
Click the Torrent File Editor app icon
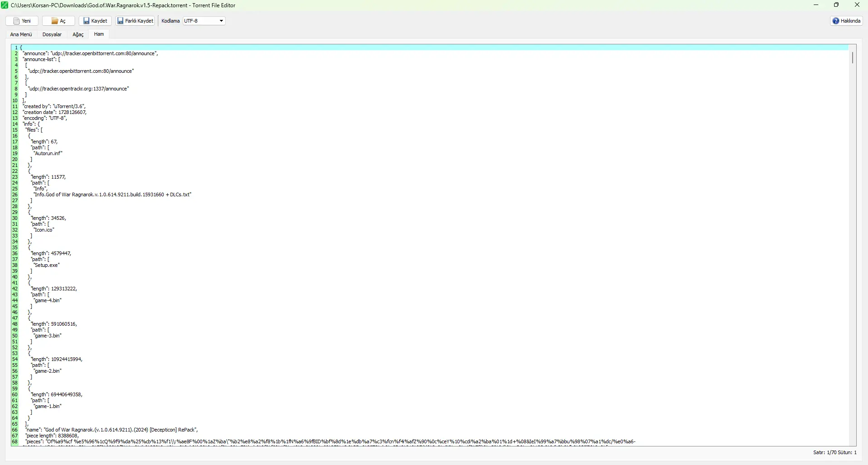tap(5, 5)
